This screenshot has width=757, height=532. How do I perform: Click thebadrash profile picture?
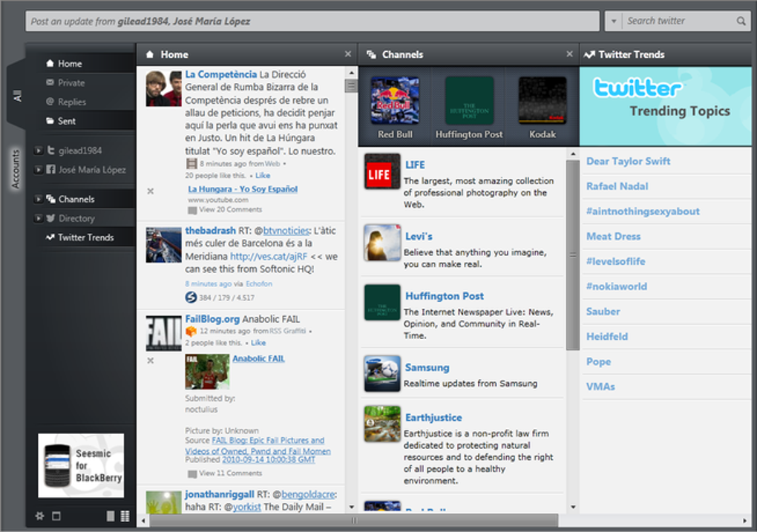(164, 246)
